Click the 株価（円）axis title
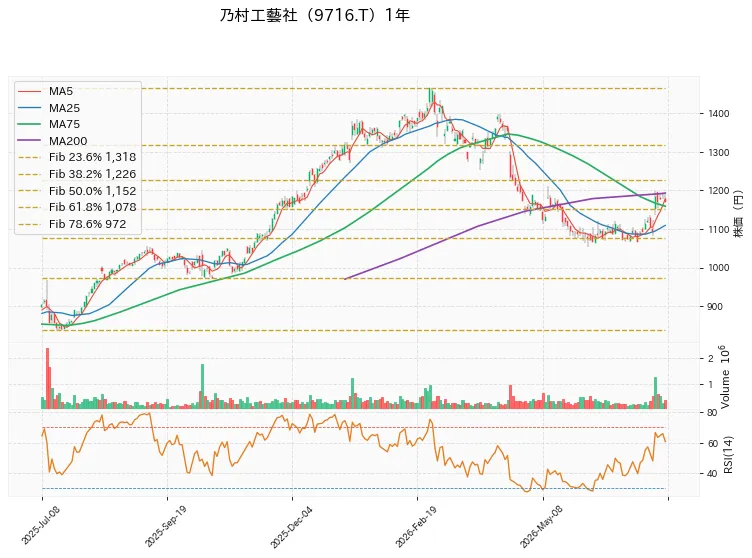 click(x=739, y=214)
